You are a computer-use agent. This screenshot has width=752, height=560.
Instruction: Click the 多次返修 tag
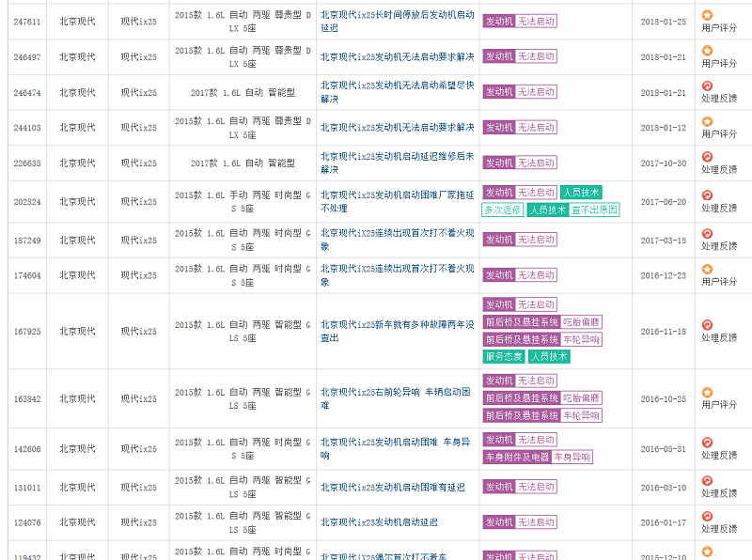pyautogui.click(x=502, y=210)
